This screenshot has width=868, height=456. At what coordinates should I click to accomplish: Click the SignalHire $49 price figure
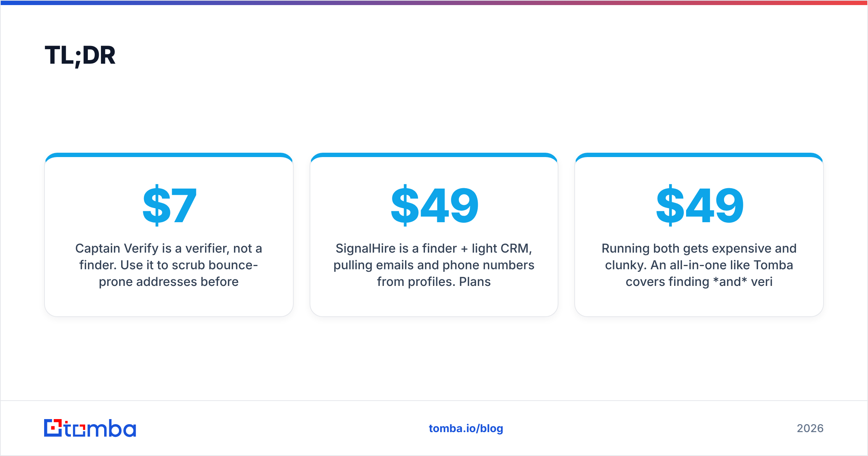point(434,206)
